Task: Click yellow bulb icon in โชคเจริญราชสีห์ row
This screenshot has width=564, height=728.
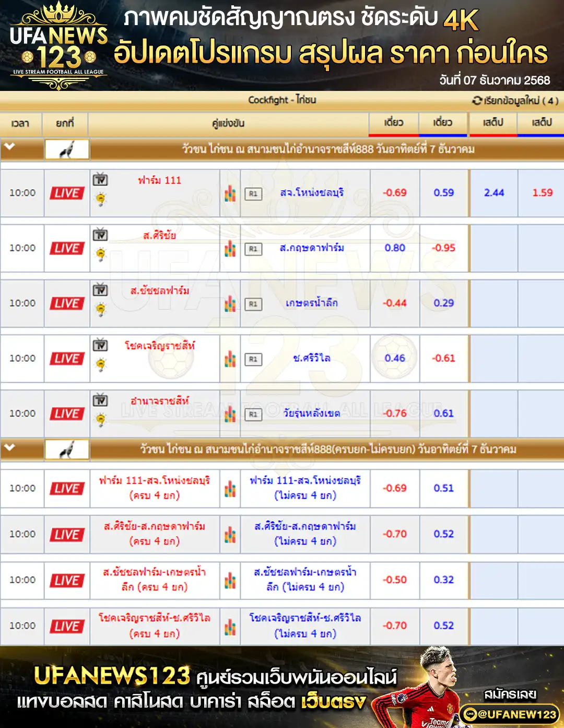Action: pos(100,364)
